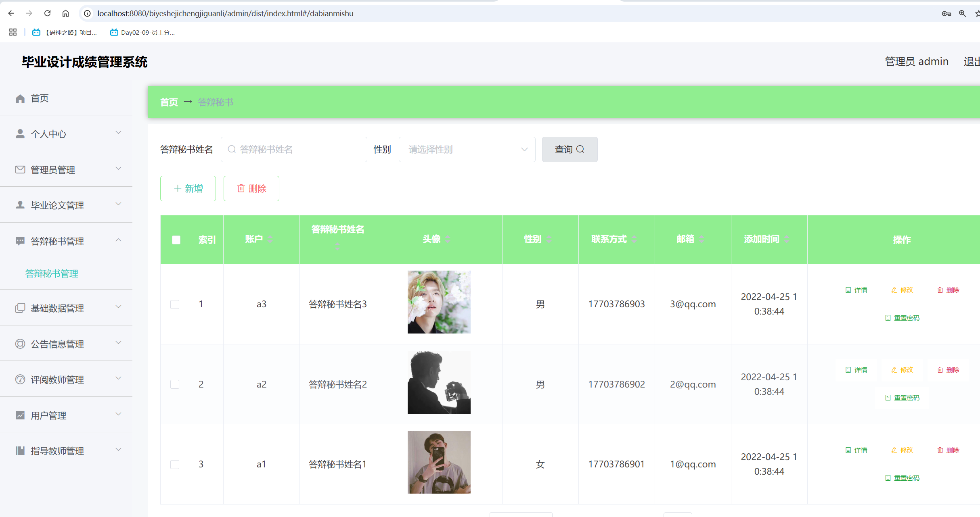Click 重置密码 for account a3
This screenshot has width=980, height=517.
tap(902, 318)
